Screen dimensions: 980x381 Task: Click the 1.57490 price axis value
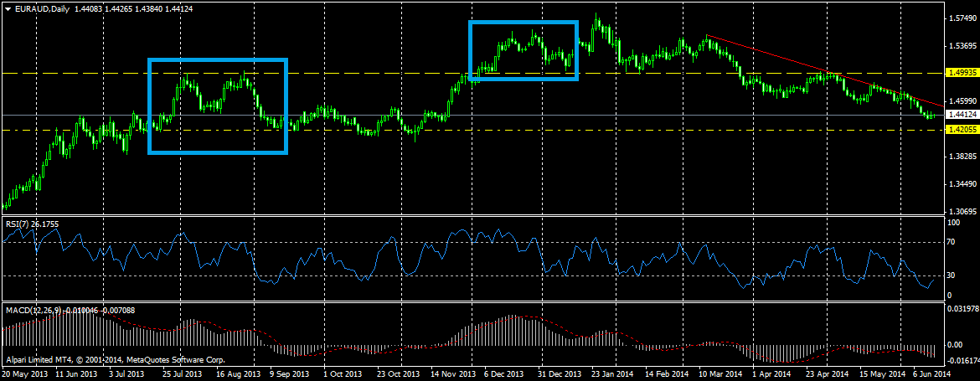click(x=962, y=18)
